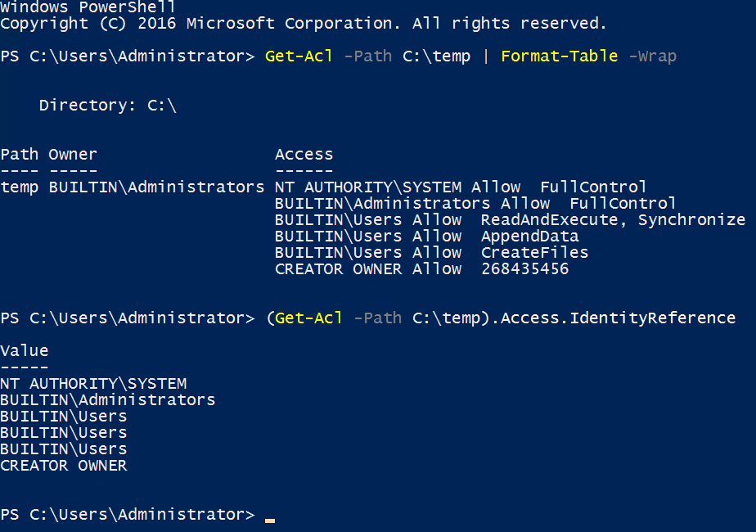Click the CreateFiles permission entry
The height and width of the screenshot is (532, 756).
[534, 252]
